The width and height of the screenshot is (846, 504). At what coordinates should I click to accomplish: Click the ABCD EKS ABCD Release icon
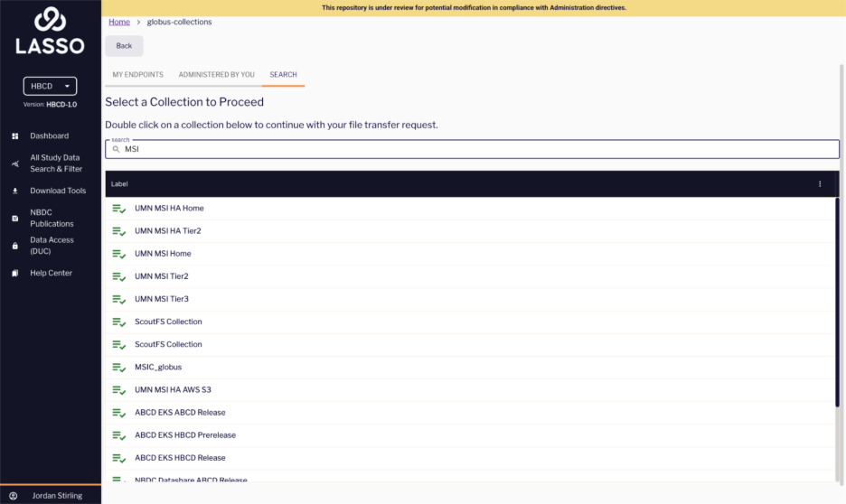[x=119, y=413]
